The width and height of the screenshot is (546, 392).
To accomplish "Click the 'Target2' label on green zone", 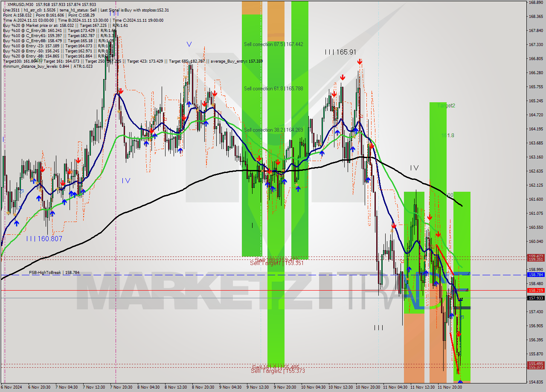I will tap(446, 105).
